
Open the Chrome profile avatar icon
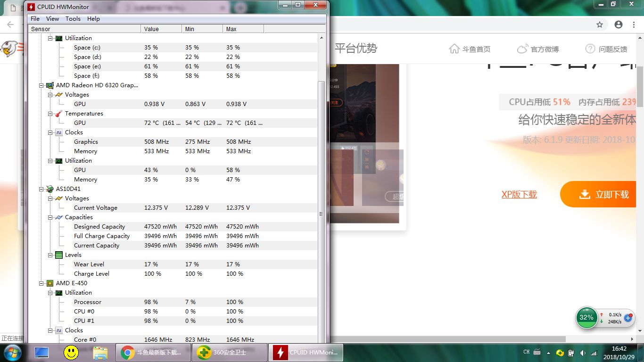tap(619, 25)
